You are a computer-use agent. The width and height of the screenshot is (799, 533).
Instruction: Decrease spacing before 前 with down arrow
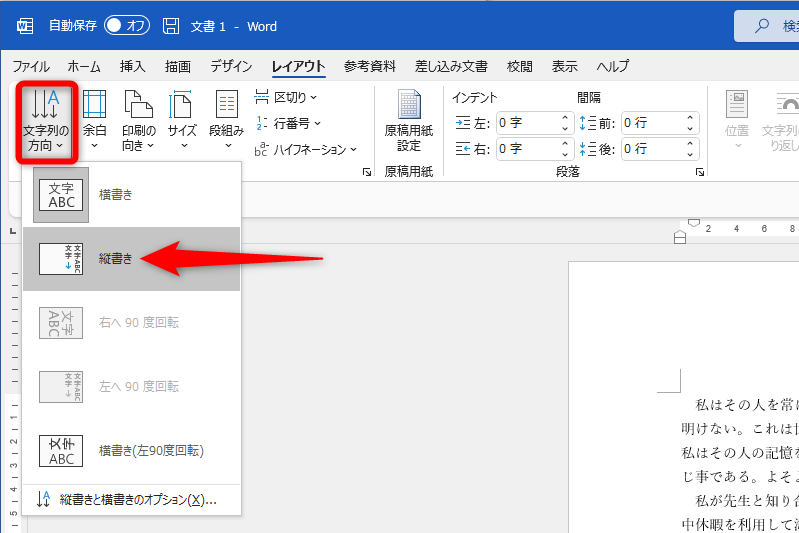click(690, 128)
